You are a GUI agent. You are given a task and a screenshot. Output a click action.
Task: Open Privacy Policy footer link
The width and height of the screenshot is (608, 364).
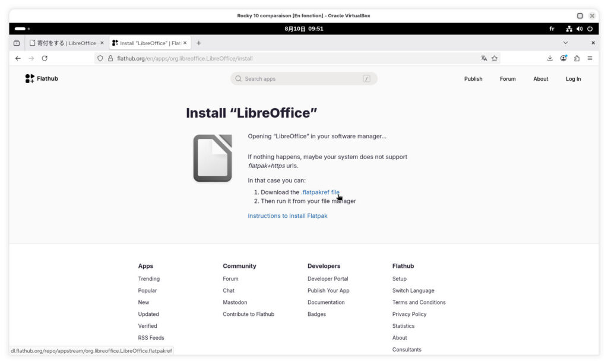tap(409, 314)
